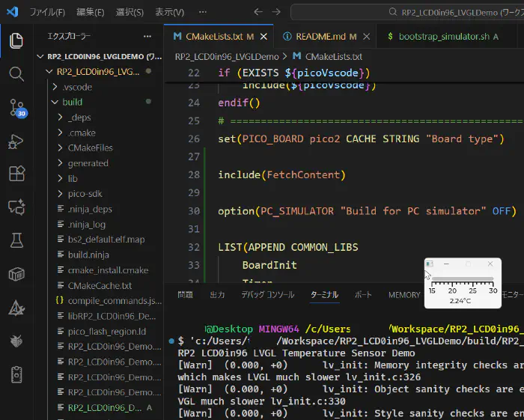The width and height of the screenshot is (524, 420).
Task: Open the Search view in activity bar
Action: click(16, 73)
